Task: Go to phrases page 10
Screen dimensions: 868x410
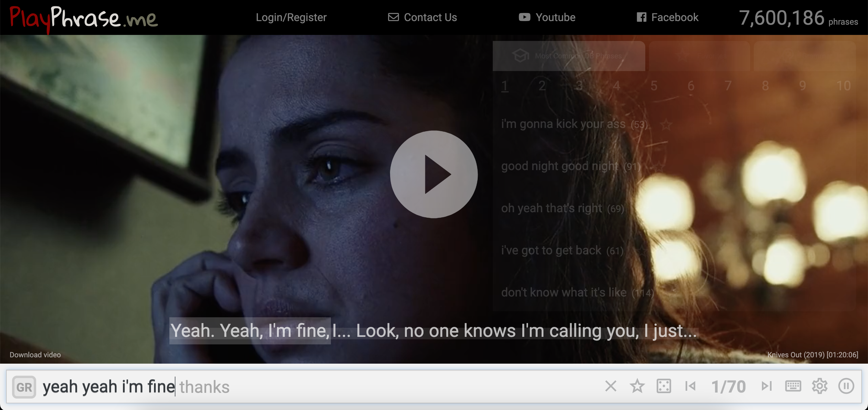Action: coord(843,86)
